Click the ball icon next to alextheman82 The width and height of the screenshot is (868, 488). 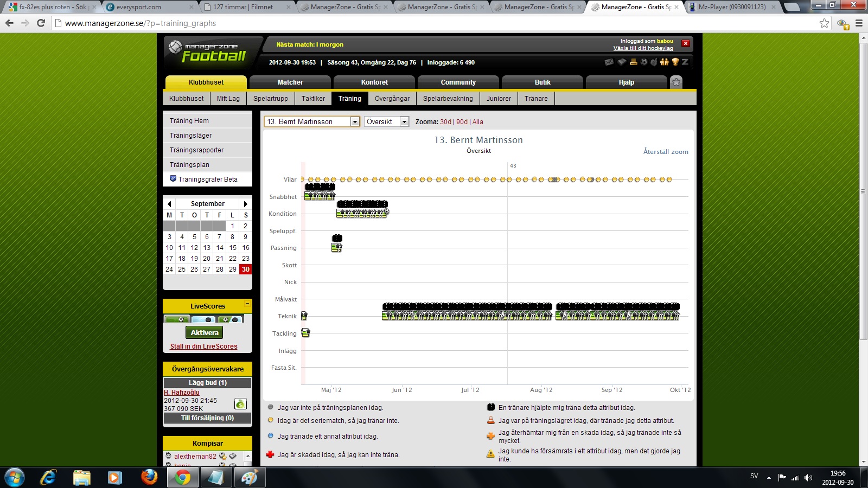[x=223, y=457]
